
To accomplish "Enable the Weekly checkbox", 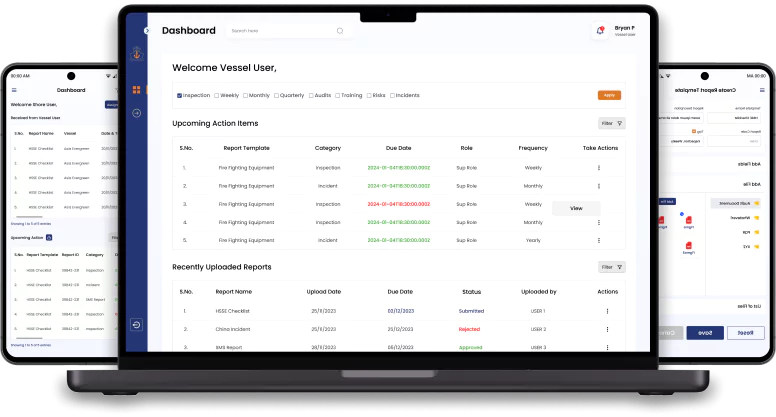I will [216, 95].
